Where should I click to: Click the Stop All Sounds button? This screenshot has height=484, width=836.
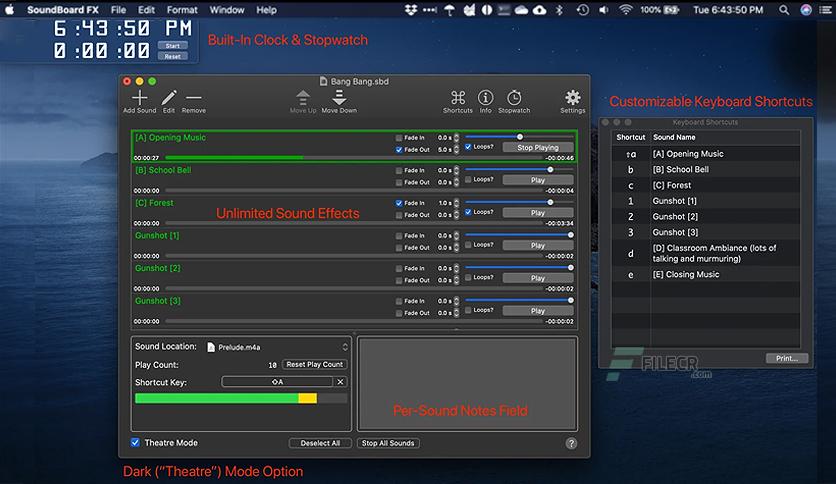coord(388,443)
